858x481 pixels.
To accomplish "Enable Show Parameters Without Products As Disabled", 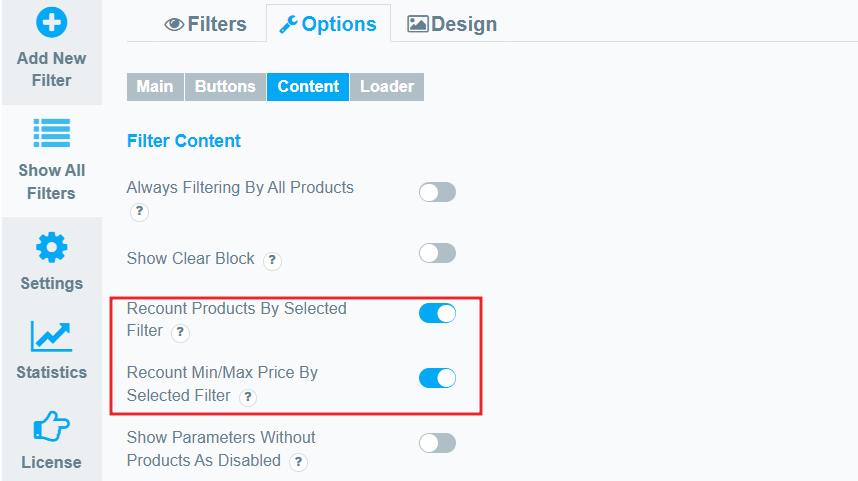I will click(x=437, y=443).
